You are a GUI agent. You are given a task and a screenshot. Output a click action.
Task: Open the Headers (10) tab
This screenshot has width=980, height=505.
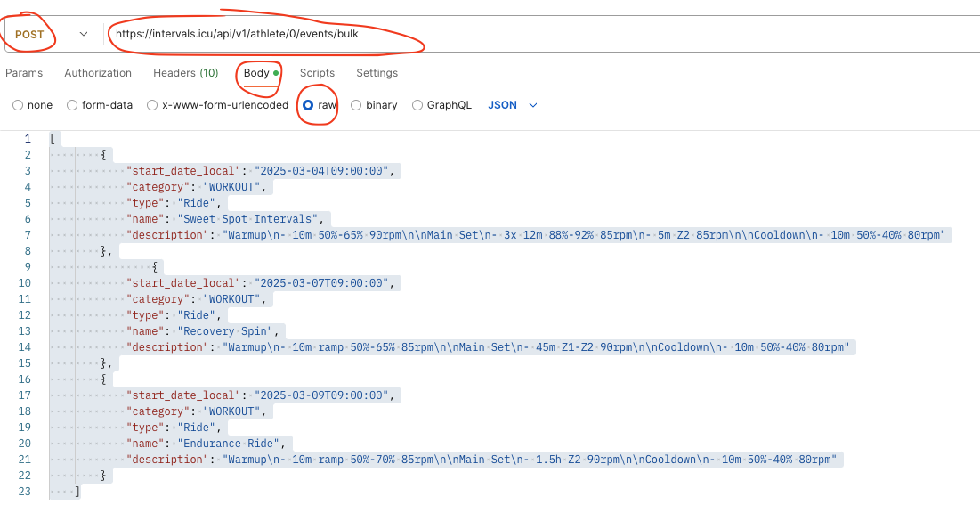tap(186, 73)
